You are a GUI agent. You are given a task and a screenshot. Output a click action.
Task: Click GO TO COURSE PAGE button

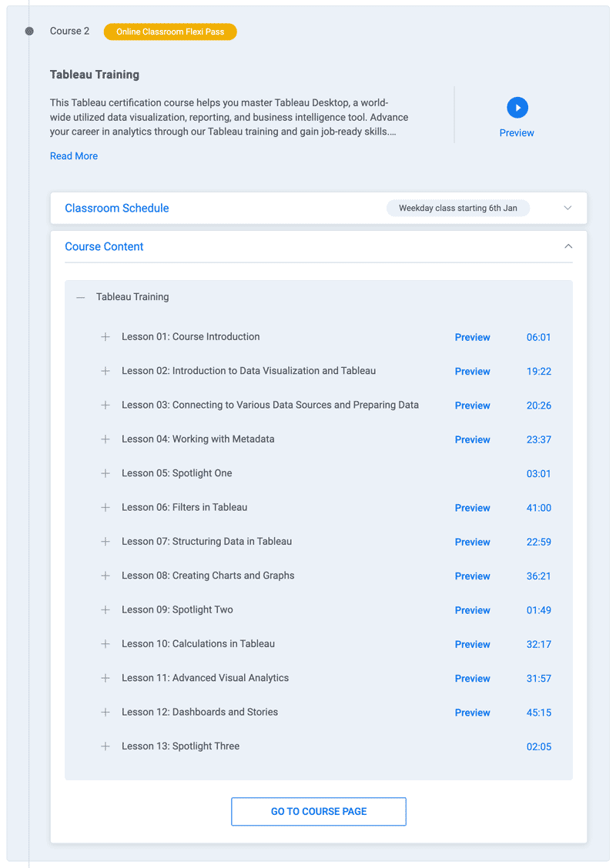(x=319, y=812)
